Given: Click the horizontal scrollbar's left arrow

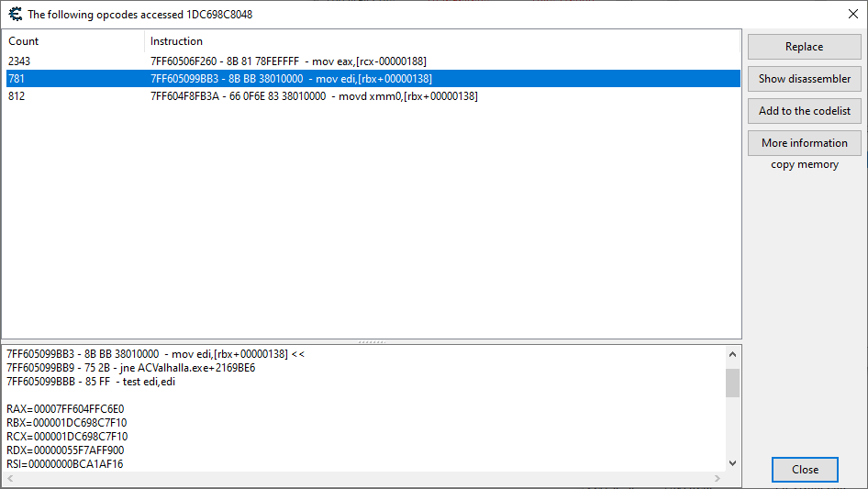Looking at the screenshot, I should pyautogui.click(x=9, y=479).
